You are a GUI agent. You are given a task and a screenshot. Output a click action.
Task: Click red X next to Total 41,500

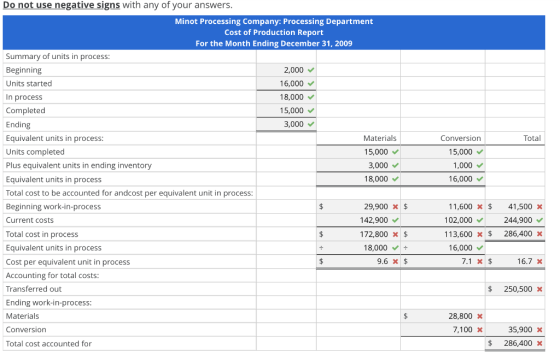[x=540, y=207]
